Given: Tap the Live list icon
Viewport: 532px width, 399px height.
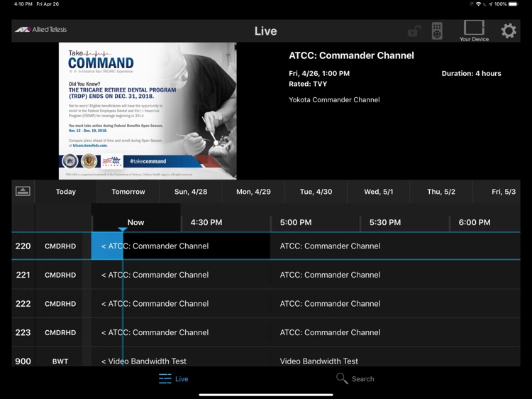Looking at the screenshot, I should click(165, 378).
